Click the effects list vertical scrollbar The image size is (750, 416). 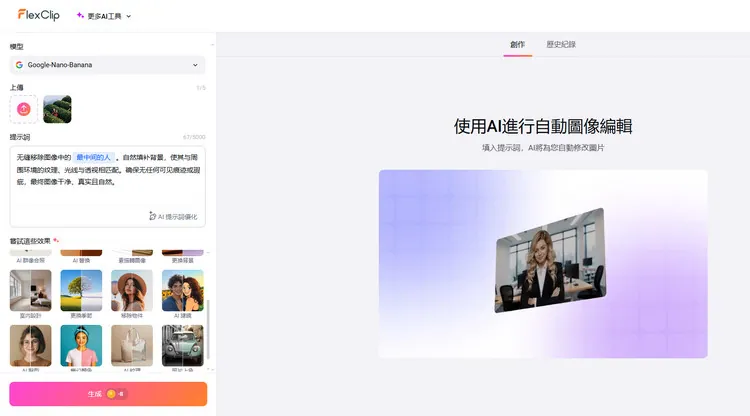tap(208, 329)
